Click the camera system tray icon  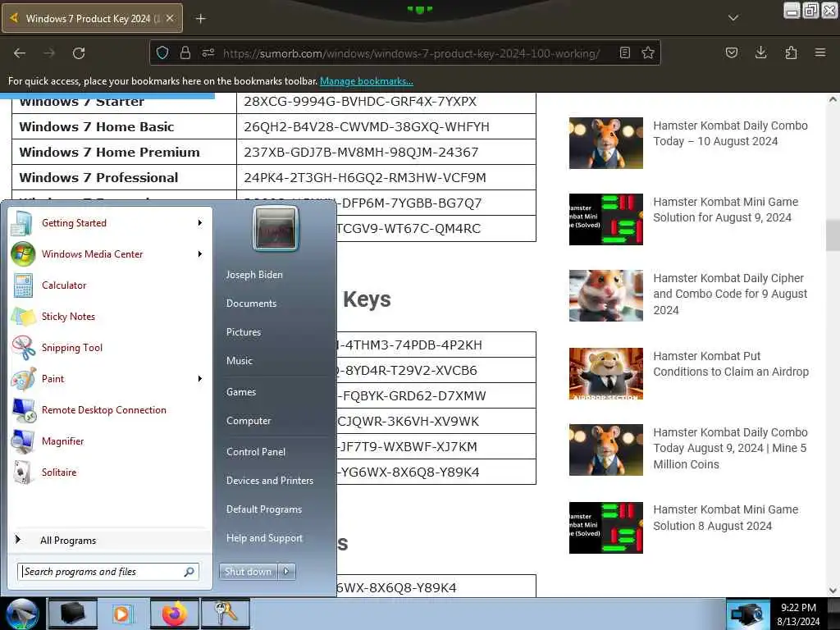coord(746,614)
